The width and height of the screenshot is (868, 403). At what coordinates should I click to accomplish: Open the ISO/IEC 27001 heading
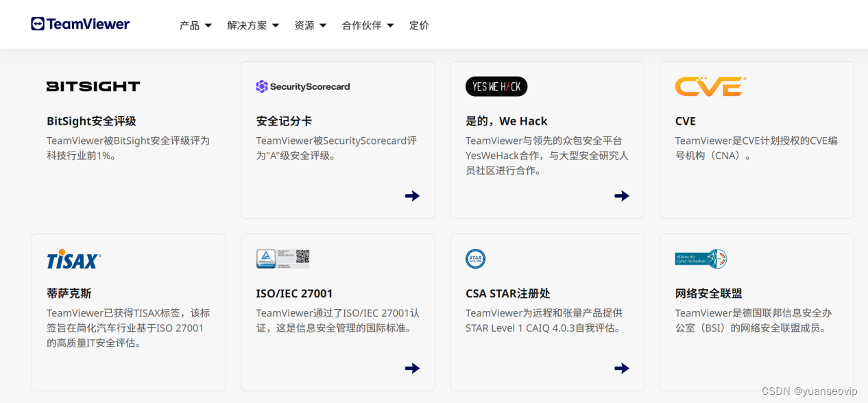294,293
